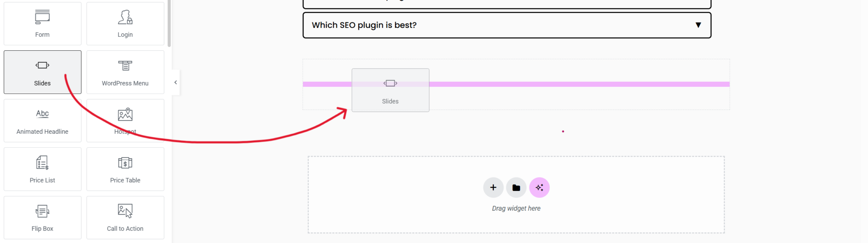Viewport: 868px width, 243px height.
Task: Select the Form widget
Action: pyautogui.click(x=42, y=24)
